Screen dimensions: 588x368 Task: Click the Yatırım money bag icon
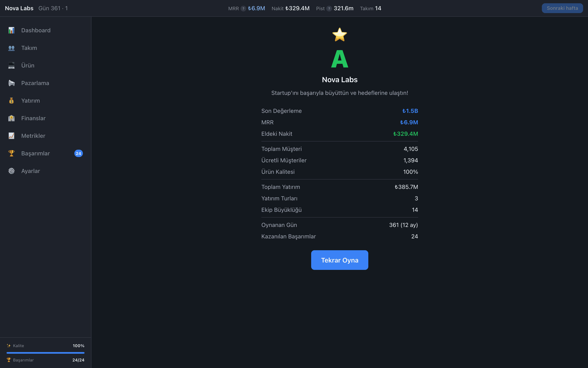pos(11,101)
